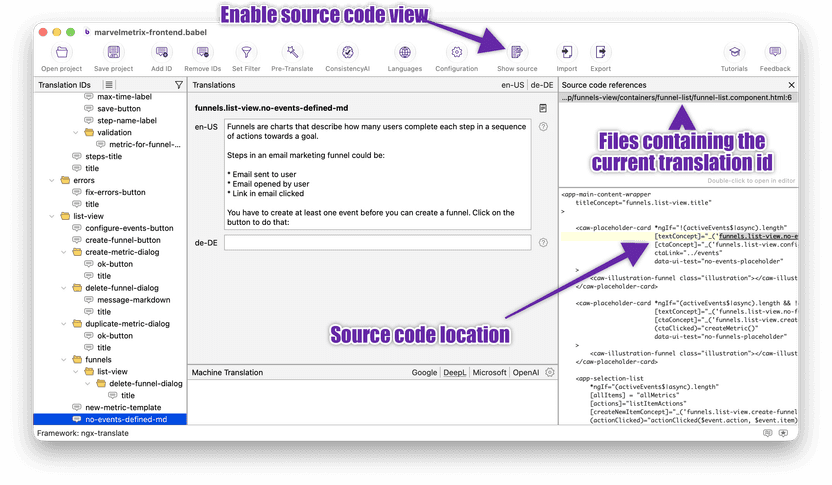Click the Remove IDs icon

coord(203,53)
